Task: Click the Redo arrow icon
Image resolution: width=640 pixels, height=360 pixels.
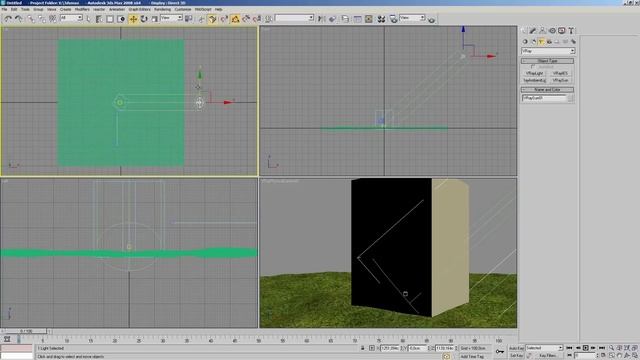Action: (19, 19)
